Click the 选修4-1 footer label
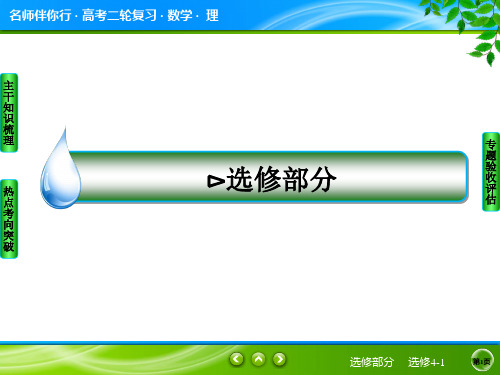Screen dimensions: 500x375 pyautogui.click(x=426, y=362)
